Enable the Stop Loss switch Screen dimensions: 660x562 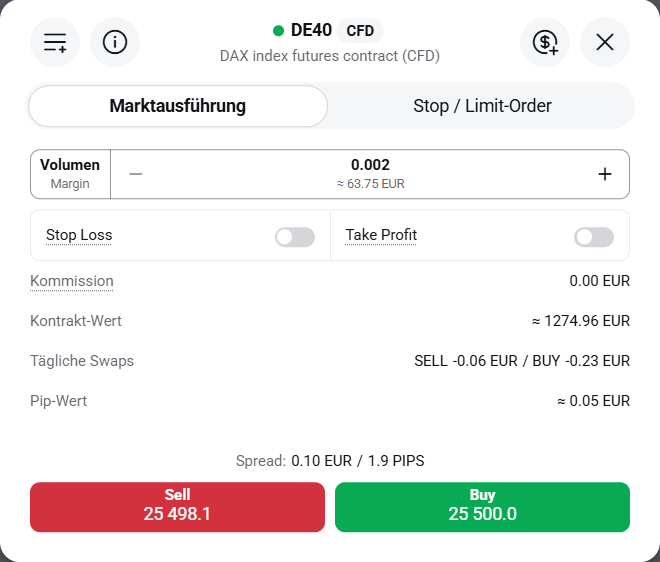pyautogui.click(x=295, y=237)
